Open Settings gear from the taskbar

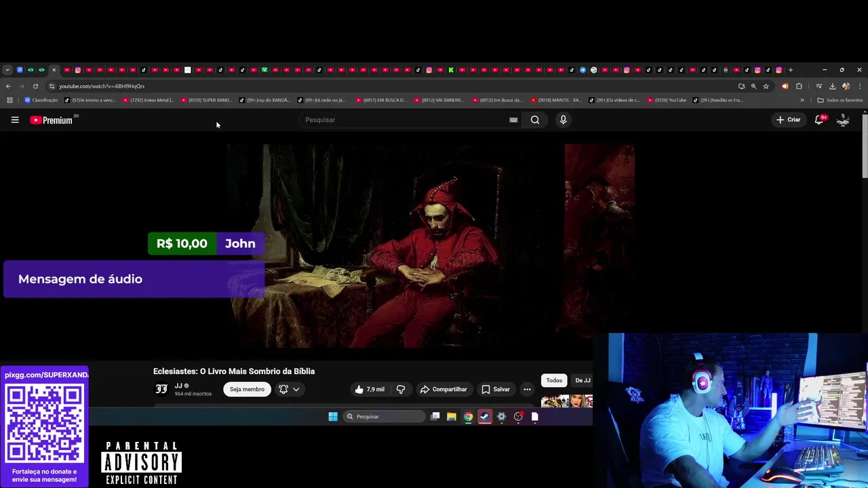coord(501,417)
